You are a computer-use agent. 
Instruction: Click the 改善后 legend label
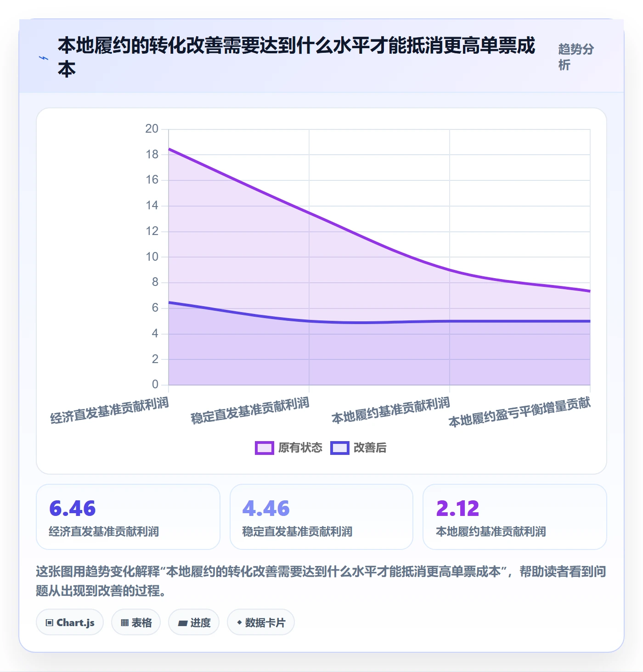(370, 448)
